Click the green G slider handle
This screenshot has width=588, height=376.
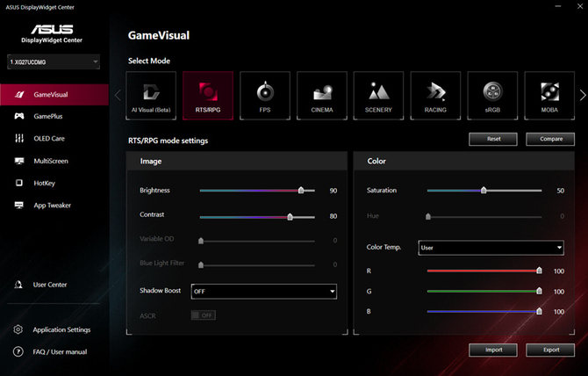point(539,291)
